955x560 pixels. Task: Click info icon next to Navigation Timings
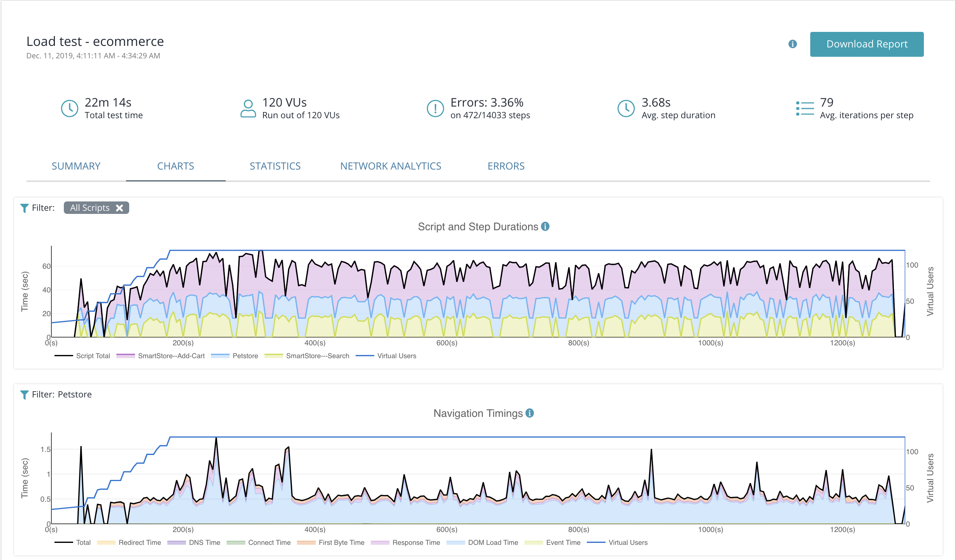(x=530, y=413)
